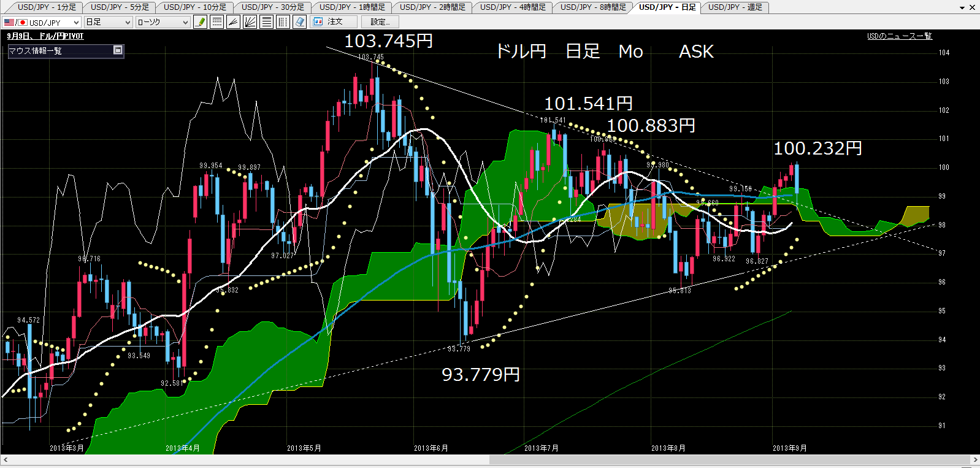Image resolution: width=980 pixels, height=468 pixels.
Task: Click the 103.745円 annotation label
Action: click(x=389, y=41)
